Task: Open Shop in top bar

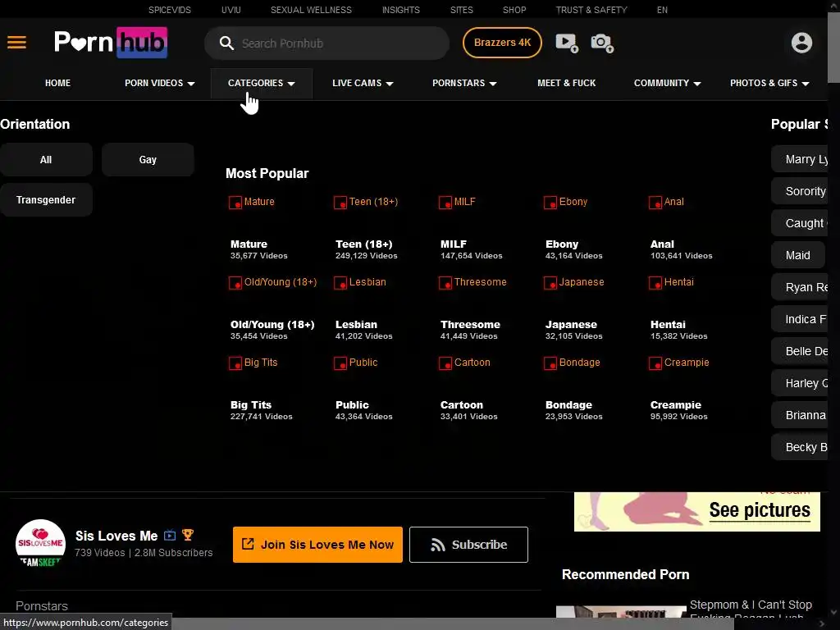Action: [x=514, y=10]
